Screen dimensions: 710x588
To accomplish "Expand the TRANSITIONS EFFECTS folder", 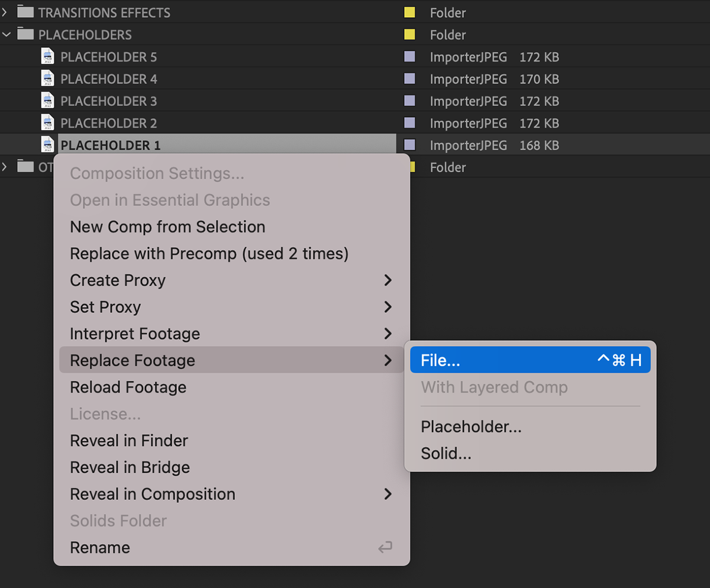I will pyautogui.click(x=7, y=12).
